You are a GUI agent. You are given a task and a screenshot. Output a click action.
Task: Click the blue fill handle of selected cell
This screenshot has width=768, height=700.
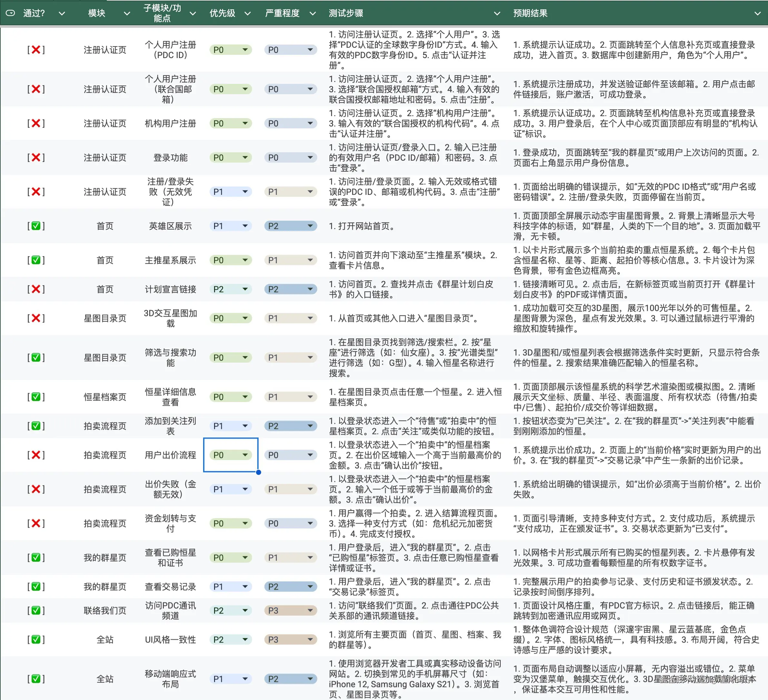tap(258, 472)
